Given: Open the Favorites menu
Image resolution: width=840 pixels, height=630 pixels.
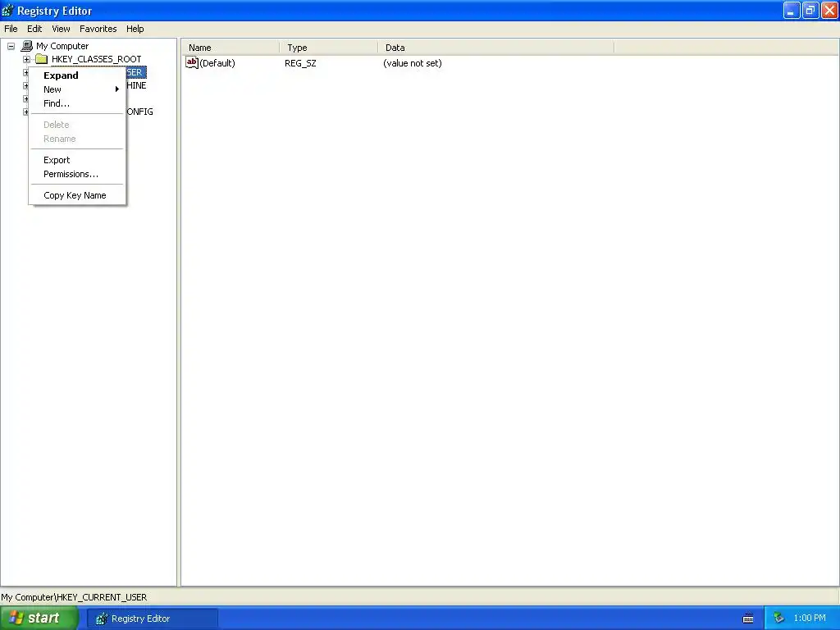Looking at the screenshot, I should click(x=98, y=29).
